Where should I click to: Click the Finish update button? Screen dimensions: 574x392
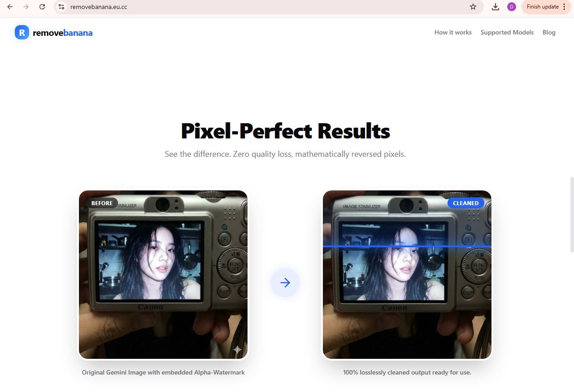pos(542,7)
